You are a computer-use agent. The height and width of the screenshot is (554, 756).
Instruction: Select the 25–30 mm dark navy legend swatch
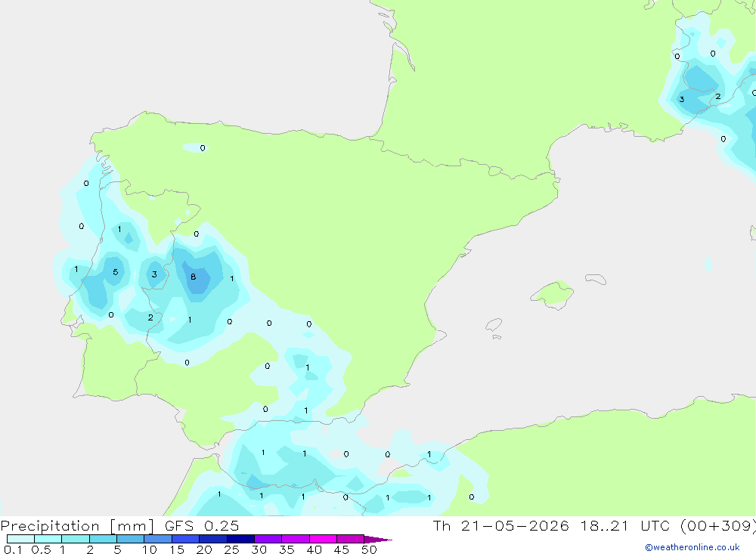click(240, 539)
